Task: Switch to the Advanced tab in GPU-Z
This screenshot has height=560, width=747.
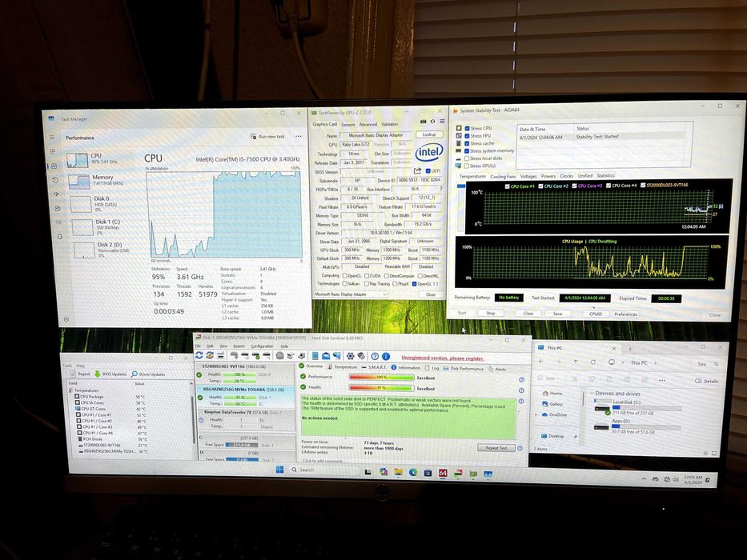Action: (367, 124)
